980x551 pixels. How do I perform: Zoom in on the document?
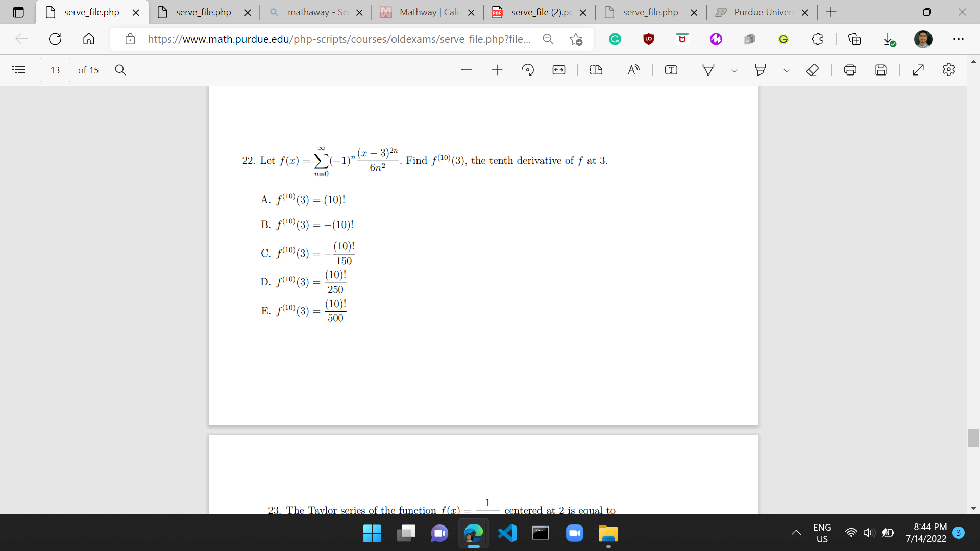(497, 70)
